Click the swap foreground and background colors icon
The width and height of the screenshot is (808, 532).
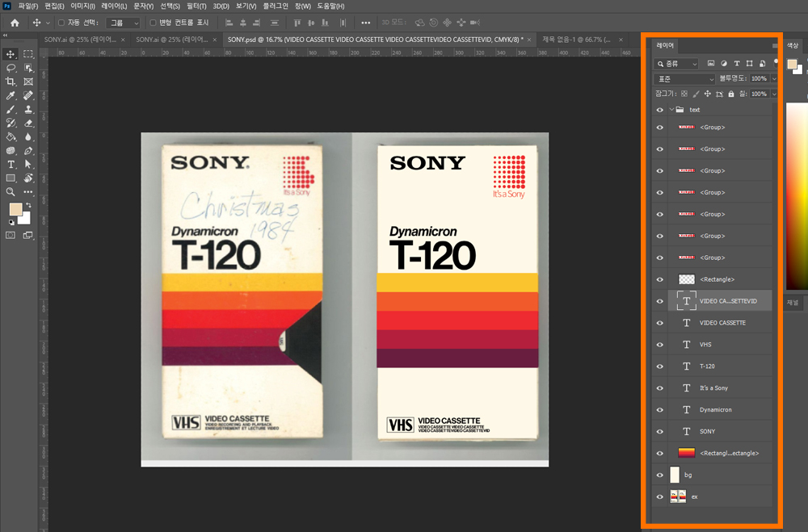pos(28,205)
